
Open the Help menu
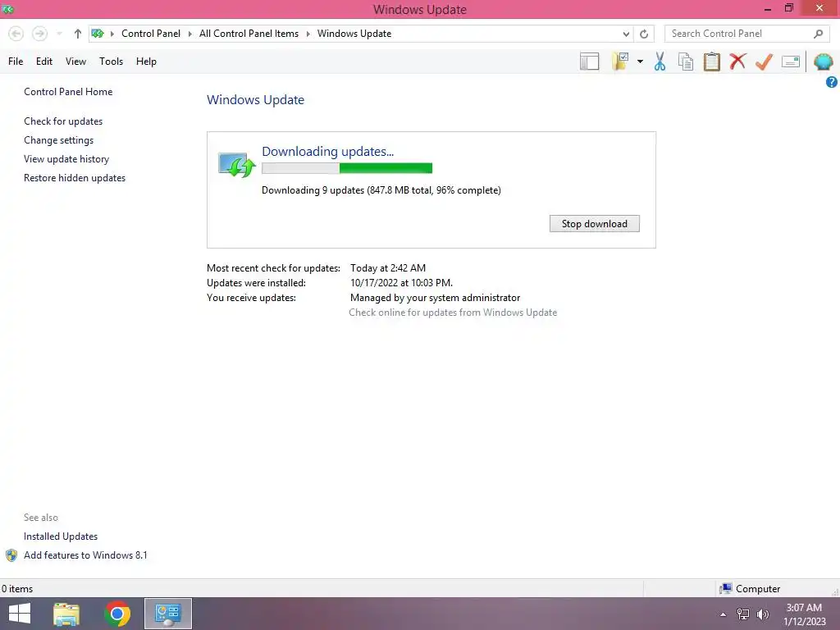146,62
